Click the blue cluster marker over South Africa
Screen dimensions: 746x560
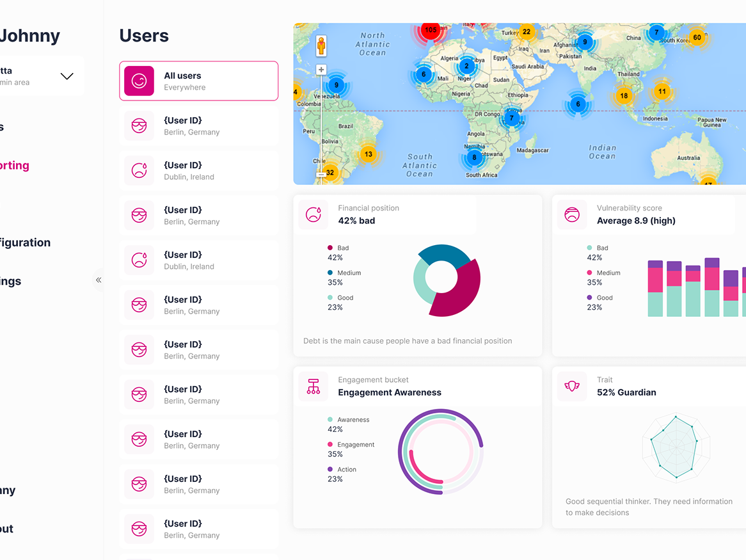(474, 157)
